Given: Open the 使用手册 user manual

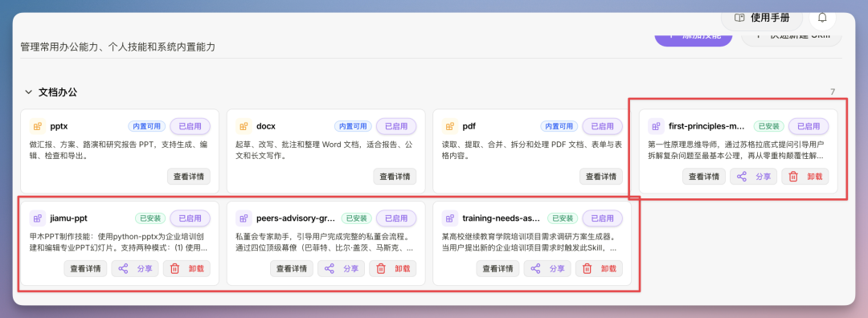Looking at the screenshot, I should [762, 18].
